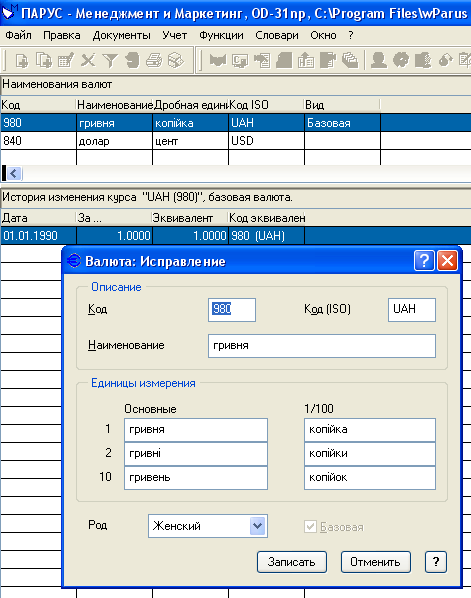The height and width of the screenshot is (598, 471).
Task: Click the Код column header
Action: (38, 105)
